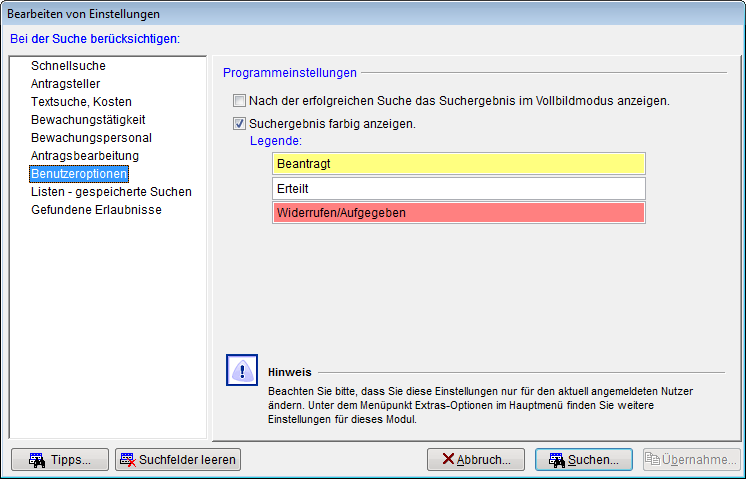Select Bewachungspersonal in the sidebar
Viewport: 746px width, 479px height.
(x=82, y=138)
